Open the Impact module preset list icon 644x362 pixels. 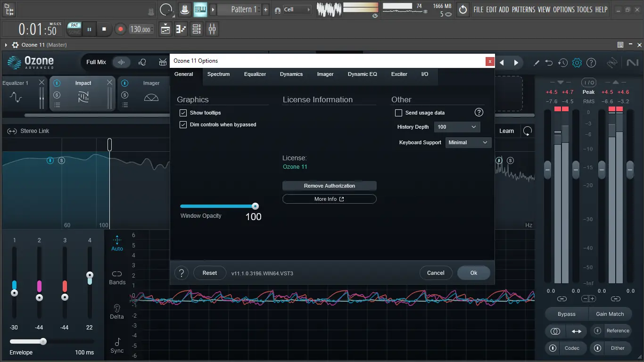pyautogui.click(x=57, y=105)
